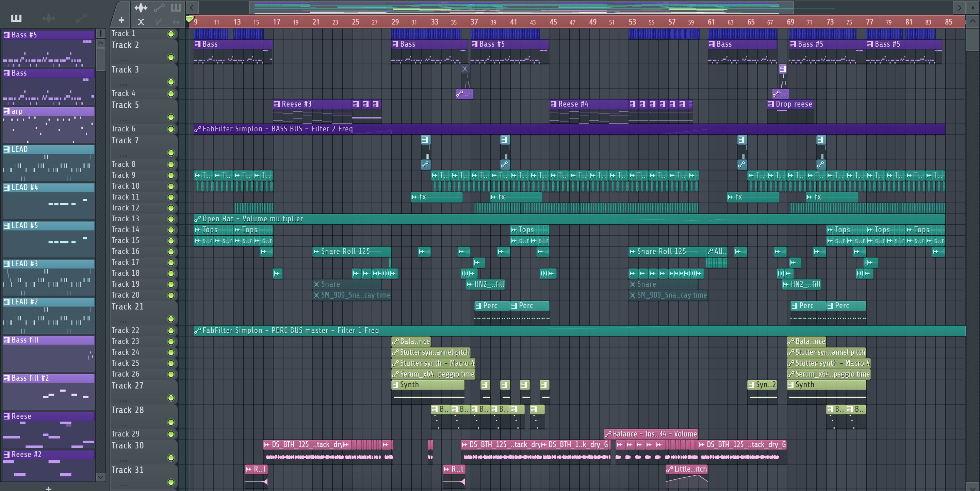The image size is (980, 491).
Task: Click the picker scrollbar up arrow
Action: pyautogui.click(x=100, y=43)
